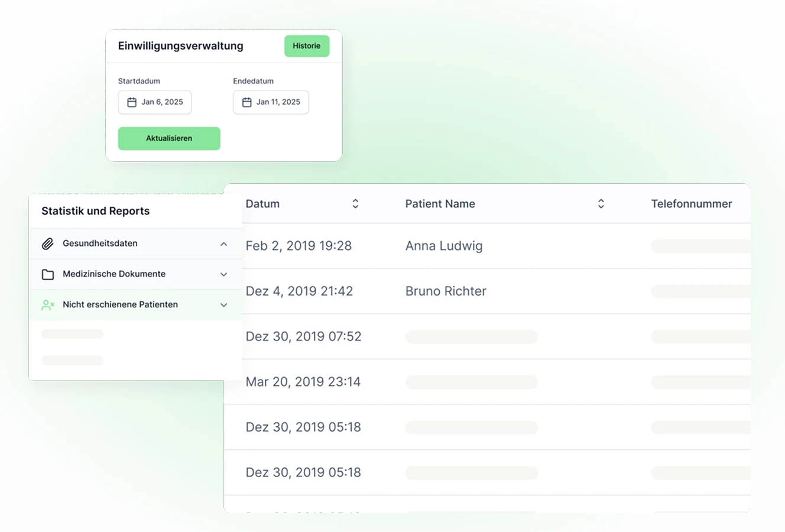Viewport: 785px width, 532px height.
Task: Sort table by Datum column arrows
Action: (x=355, y=204)
